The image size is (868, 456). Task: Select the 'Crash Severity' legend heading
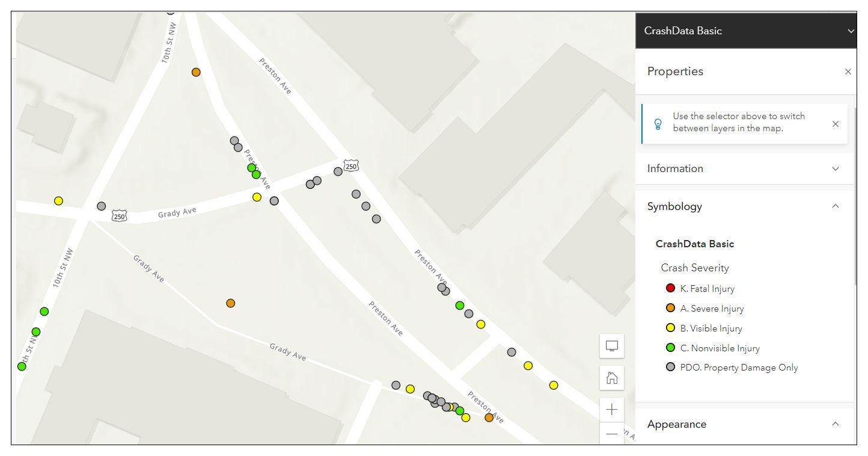click(695, 268)
